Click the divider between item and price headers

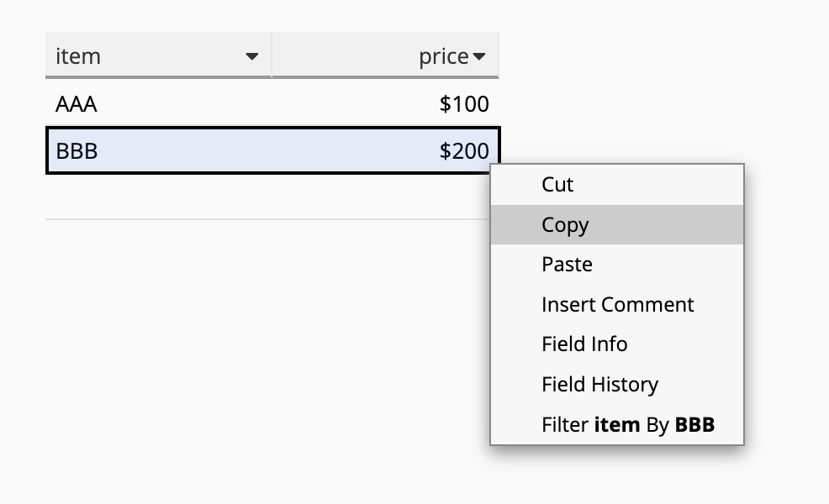coord(272,55)
